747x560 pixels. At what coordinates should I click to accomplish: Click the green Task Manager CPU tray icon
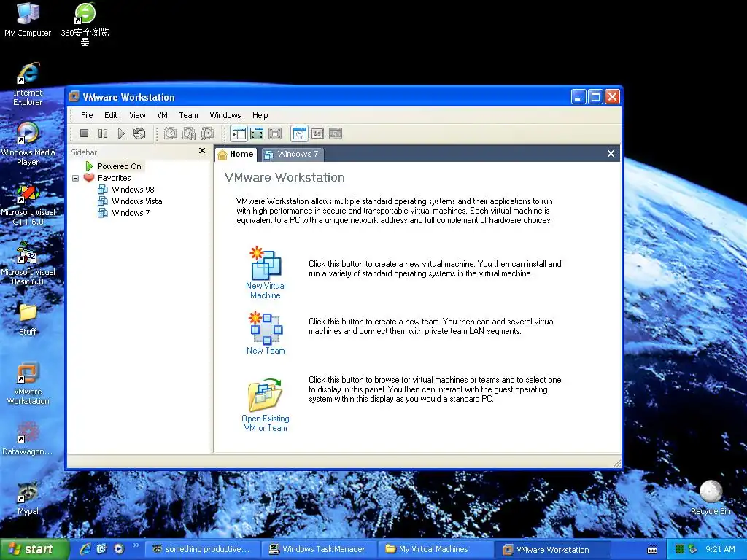[680, 549]
